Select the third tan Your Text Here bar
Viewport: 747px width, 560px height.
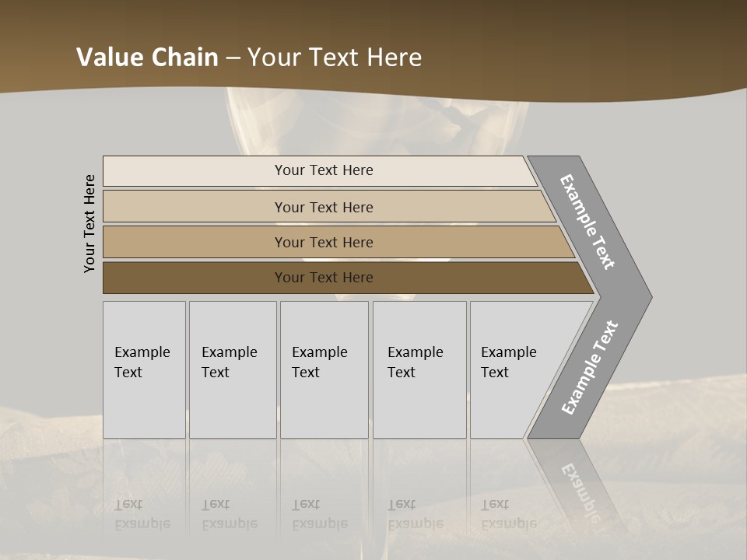point(338,242)
